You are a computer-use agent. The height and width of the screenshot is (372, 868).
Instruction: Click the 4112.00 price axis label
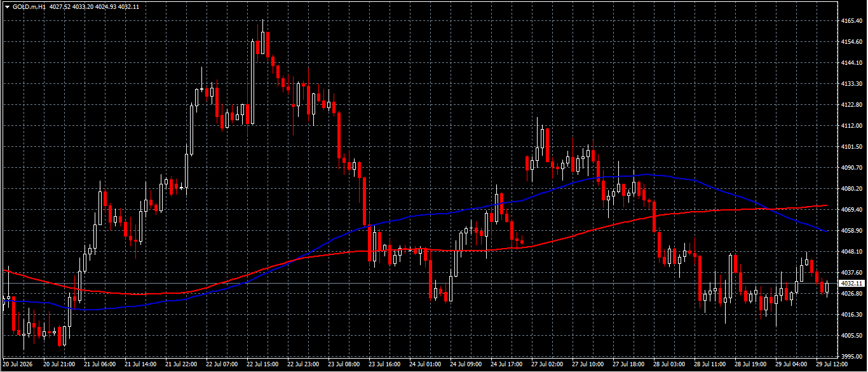coord(850,126)
